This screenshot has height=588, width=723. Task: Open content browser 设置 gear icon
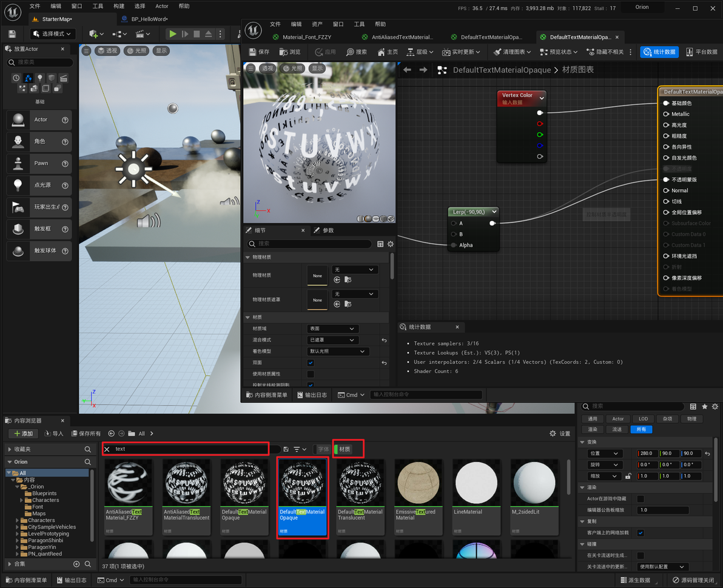[x=553, y=433]
